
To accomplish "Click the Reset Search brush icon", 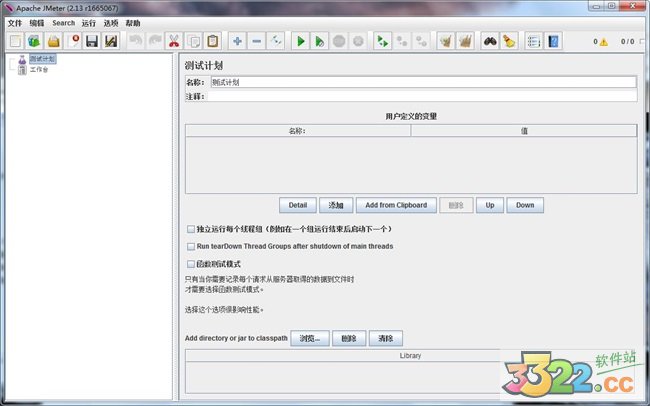I will [x=509, y=41].
